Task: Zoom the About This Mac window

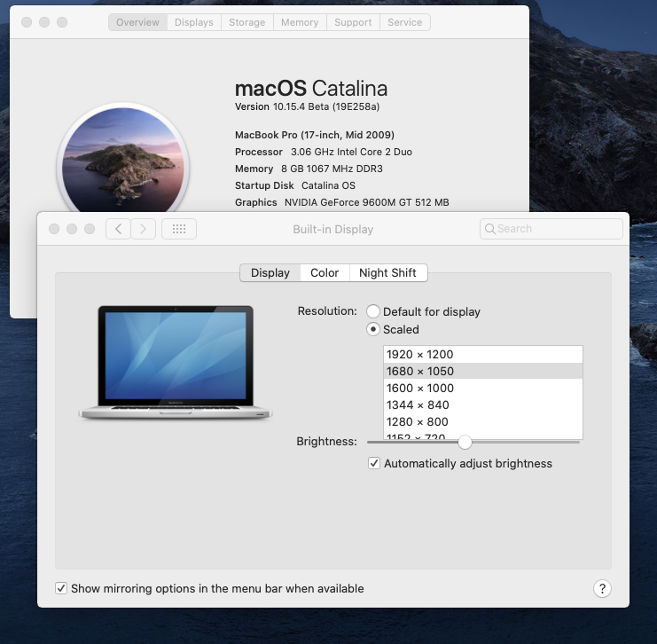Action: (x=62, y=22)
